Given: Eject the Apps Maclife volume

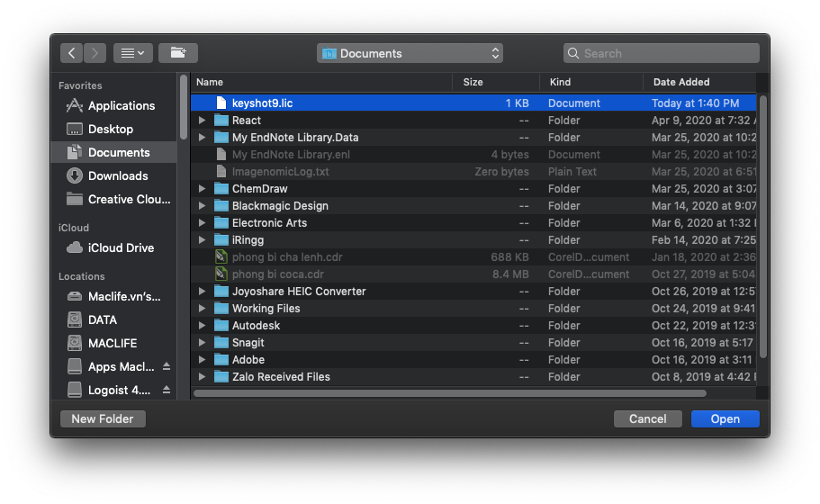Looking at the screenshot, I should pos(166,367).
